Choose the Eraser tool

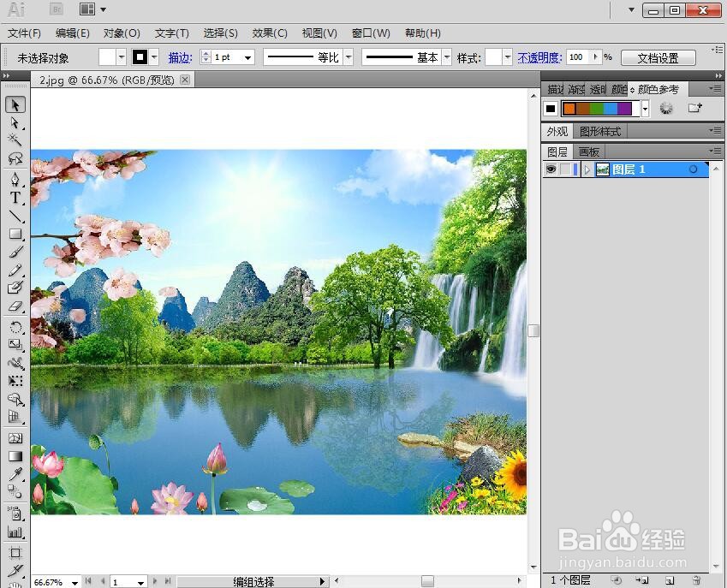15,306
